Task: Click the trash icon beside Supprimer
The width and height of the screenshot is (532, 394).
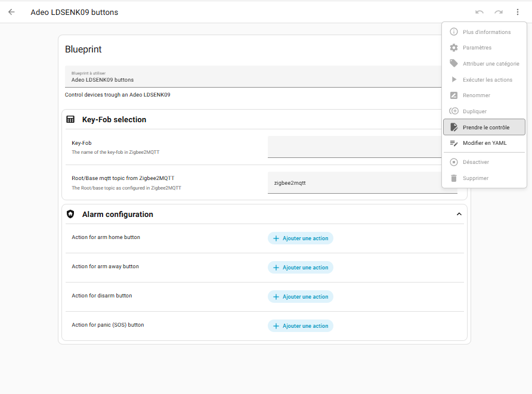Action: (454, 178)
